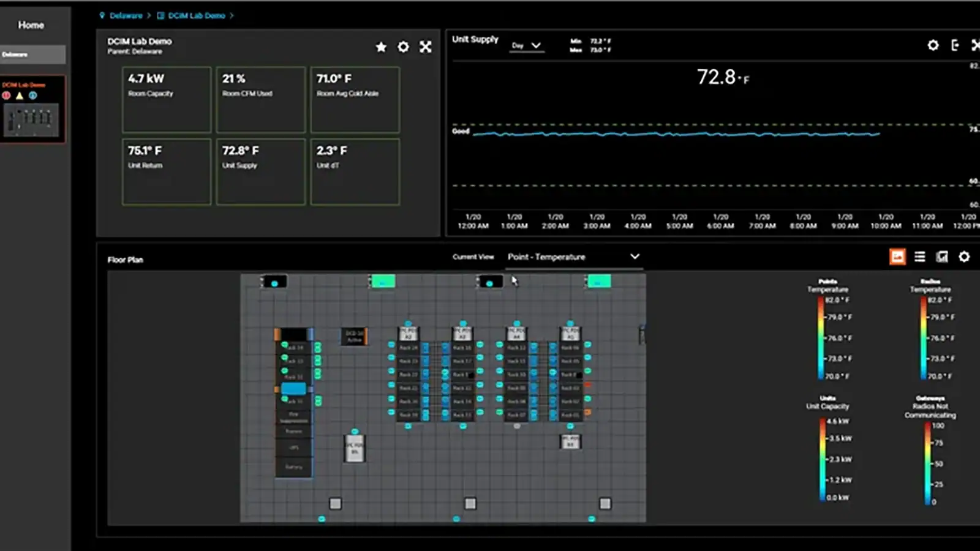Viewport: 980px width, 551px height.
Task: Switch Floor Plan to list view icon
Action: pos(920,257)
